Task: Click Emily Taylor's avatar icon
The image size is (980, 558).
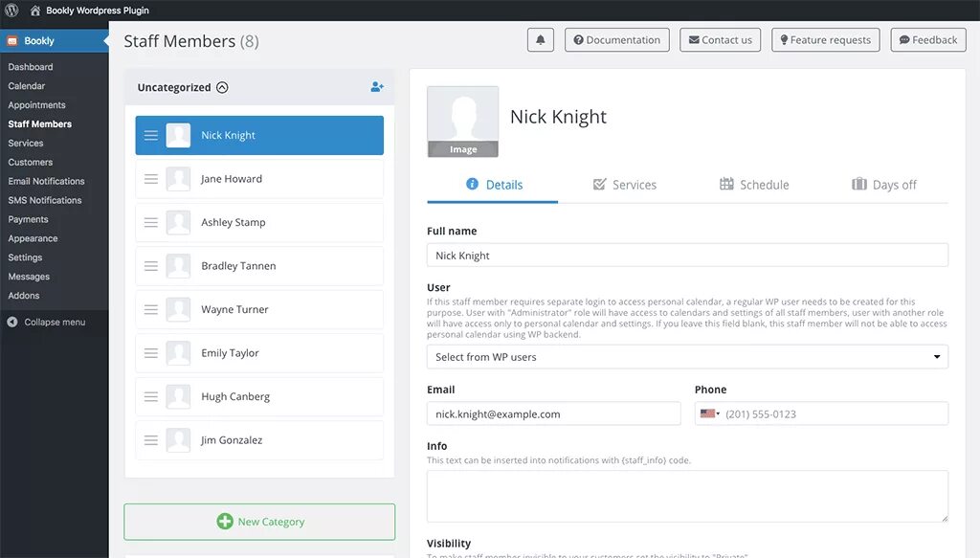Action: pos(178,353)
